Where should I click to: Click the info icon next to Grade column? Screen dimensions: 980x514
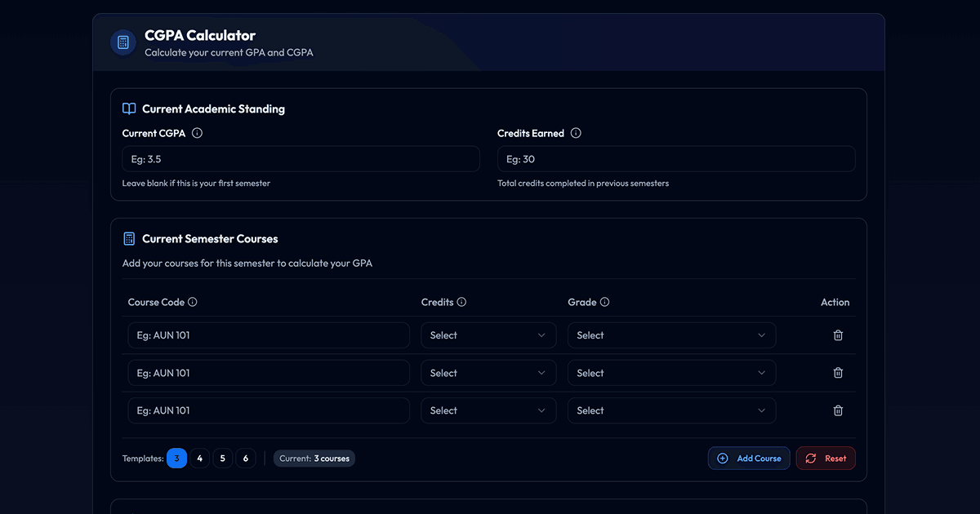tap(604, 302)
